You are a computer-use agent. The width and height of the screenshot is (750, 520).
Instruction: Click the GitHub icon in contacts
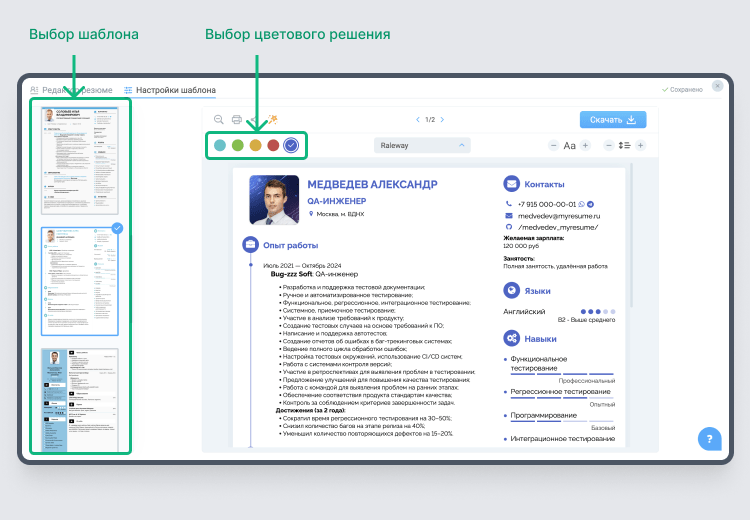coord(509,227)
